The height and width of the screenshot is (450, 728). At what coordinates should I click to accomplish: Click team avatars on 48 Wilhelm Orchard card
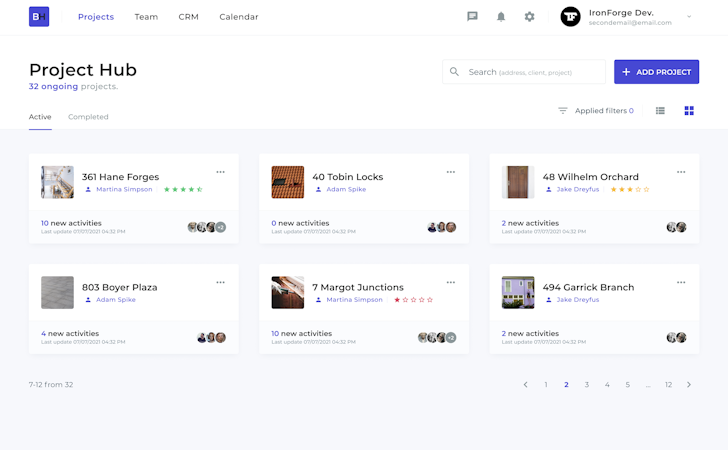pos(676,227)
